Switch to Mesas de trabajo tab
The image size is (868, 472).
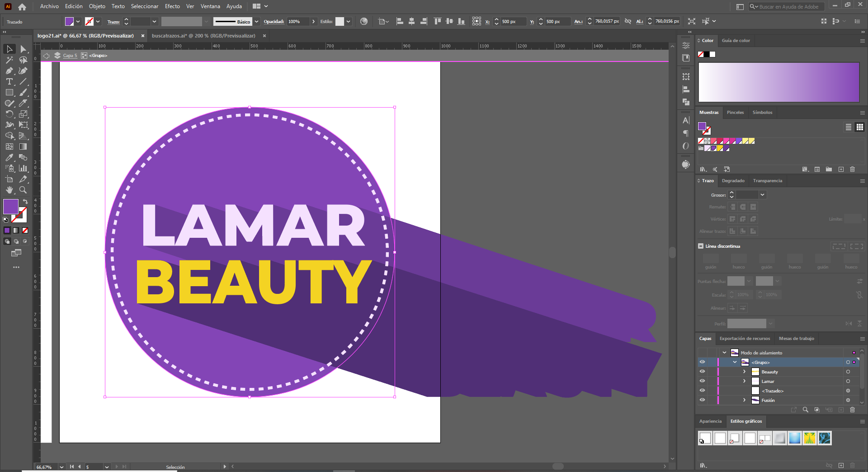[x=796, y=339]
